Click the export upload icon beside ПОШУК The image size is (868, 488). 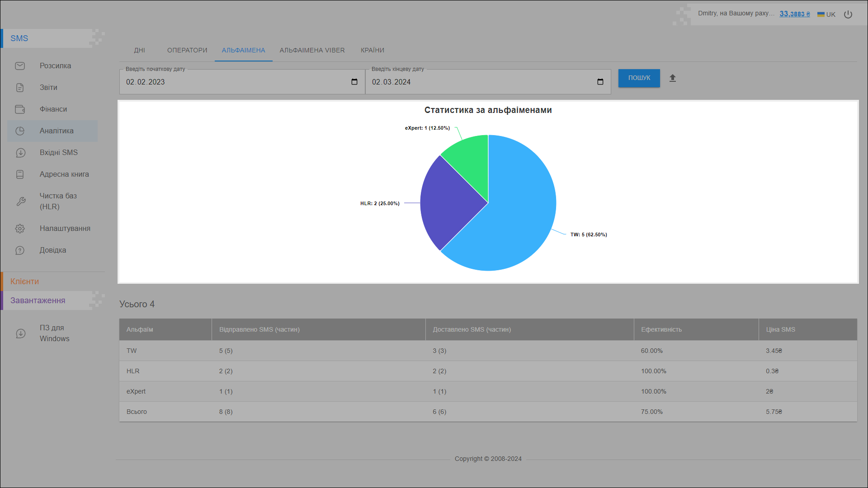(x=673, y=78)
